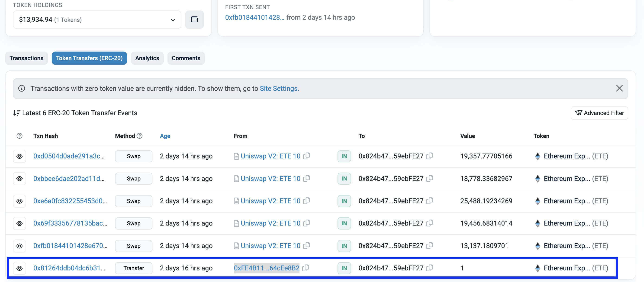The image size is (644, 282).
Task: Preview transaction 0xfb01844101428e670 via eye icon
Action: [x=19, y=246]
